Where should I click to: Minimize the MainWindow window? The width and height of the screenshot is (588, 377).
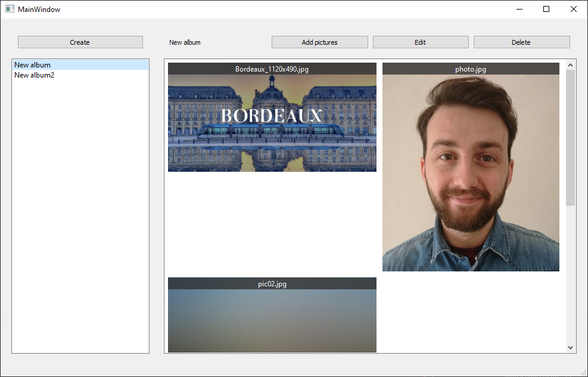pyautogui.click(x=519, y=9)
